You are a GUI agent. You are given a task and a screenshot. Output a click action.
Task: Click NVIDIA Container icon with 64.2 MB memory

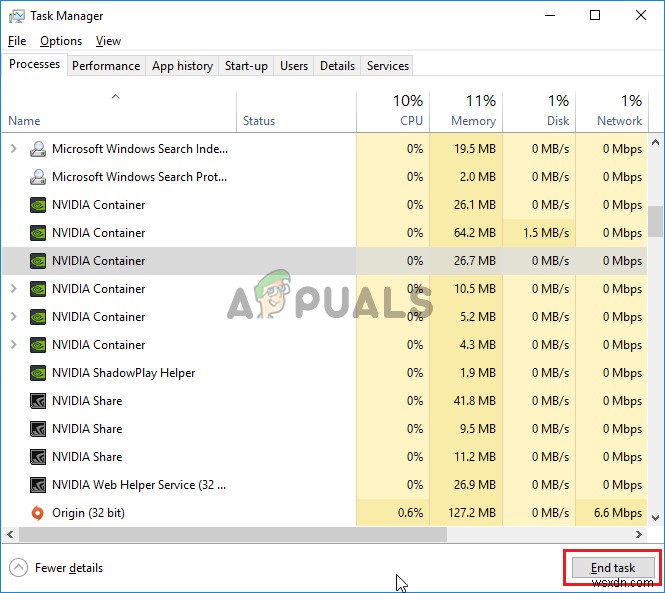pyautogui.click(x=38, y=233)
